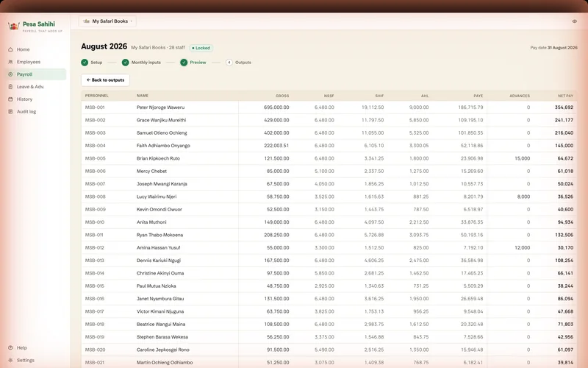Select the Payroll menu item

37,74
